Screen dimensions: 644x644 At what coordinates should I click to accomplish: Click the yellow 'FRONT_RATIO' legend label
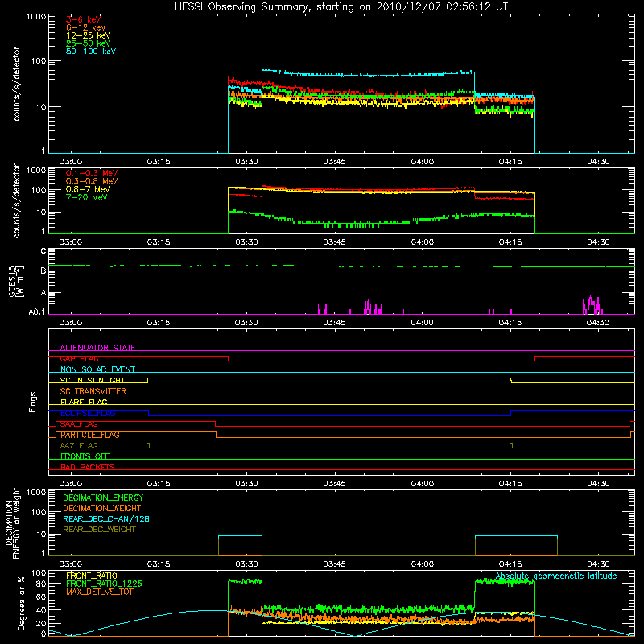click(x=92, y=576)
